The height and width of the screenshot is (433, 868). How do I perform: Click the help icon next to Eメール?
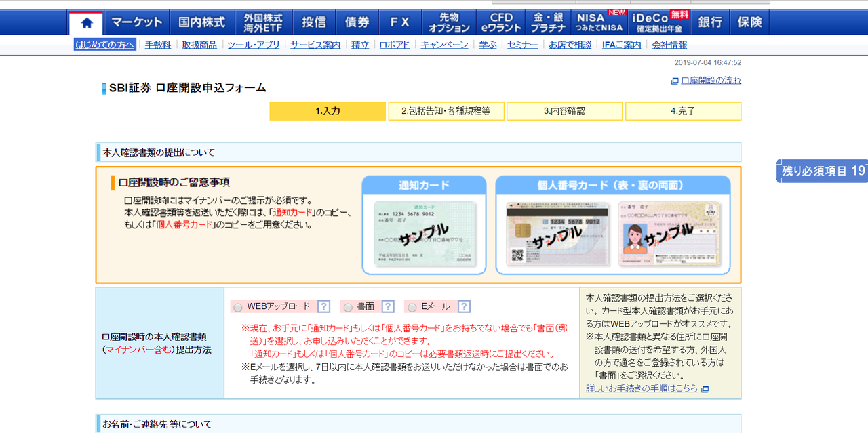tap(464, 306)
